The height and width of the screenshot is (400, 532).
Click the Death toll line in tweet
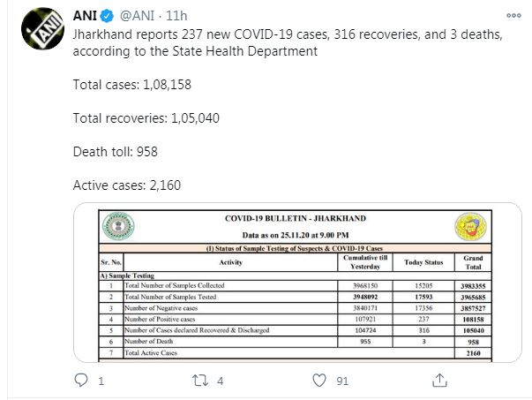[116, 152]
